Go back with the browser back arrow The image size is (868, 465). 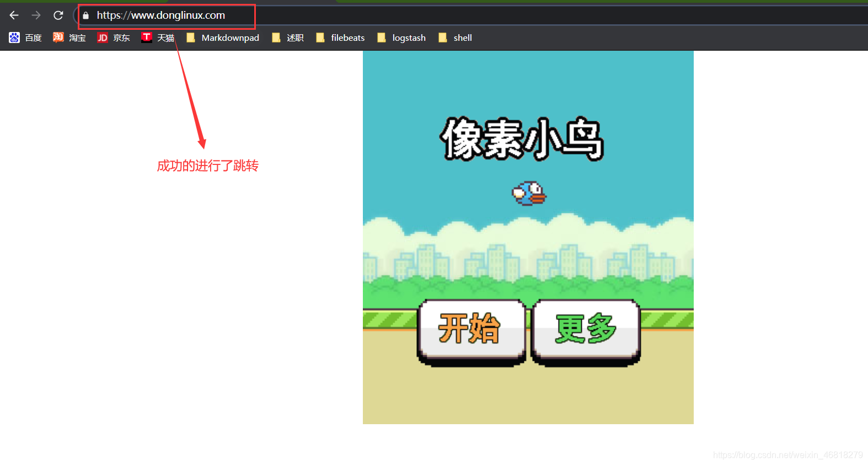[14, 15]
